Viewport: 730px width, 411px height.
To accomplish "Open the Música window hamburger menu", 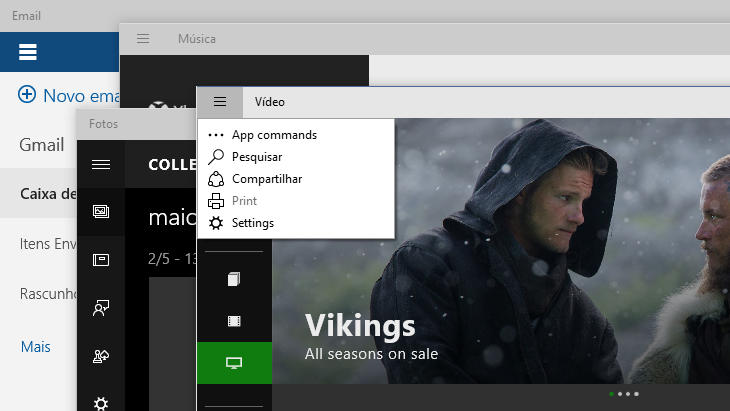I will click(x=143, y=39).
